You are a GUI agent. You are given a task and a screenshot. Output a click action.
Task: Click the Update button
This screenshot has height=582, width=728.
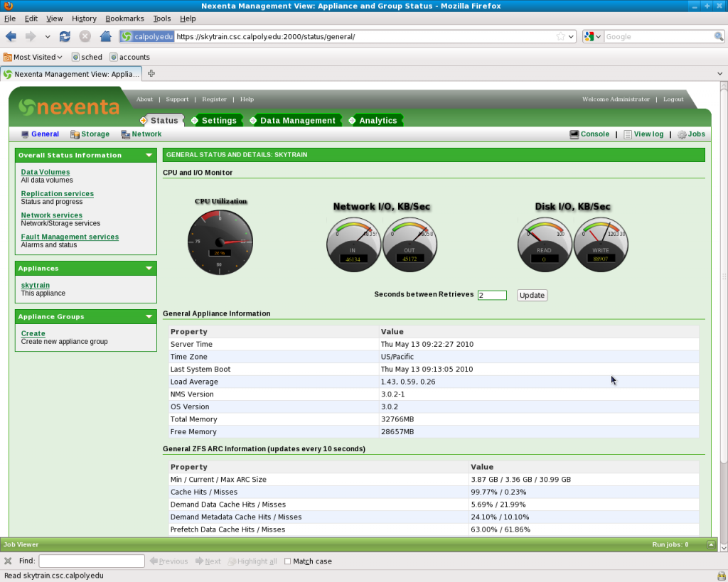[x=532, y=295]
